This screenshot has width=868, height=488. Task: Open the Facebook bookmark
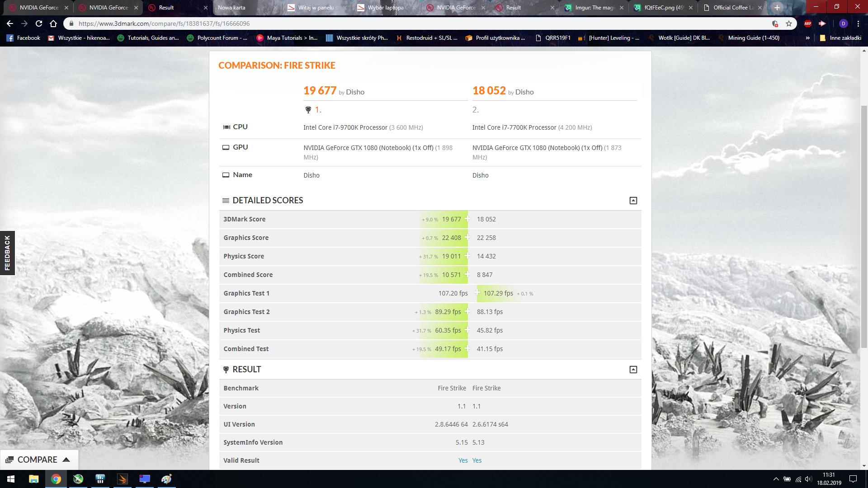point(24,38)
